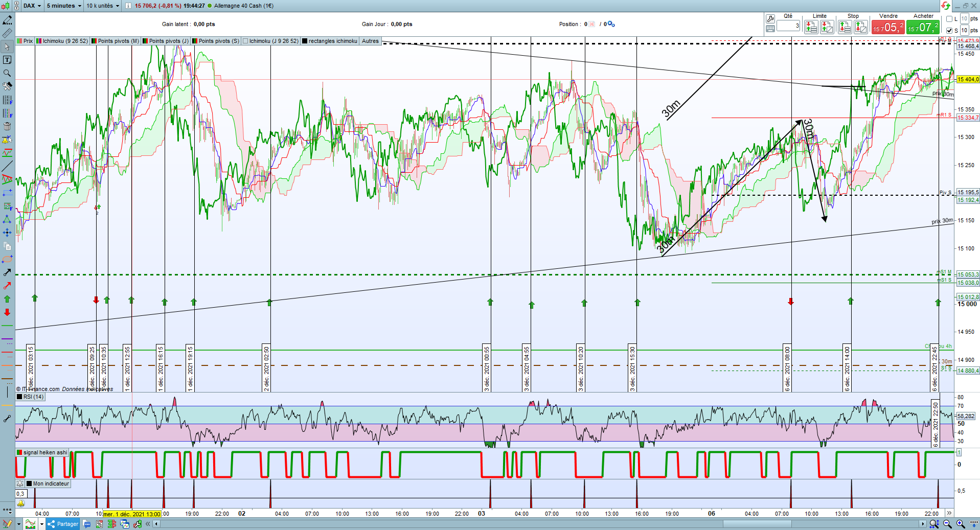This screenshot has height=530, width=980.
Task: Open the wrench and hammer settings tool
Action: point(7,86)
